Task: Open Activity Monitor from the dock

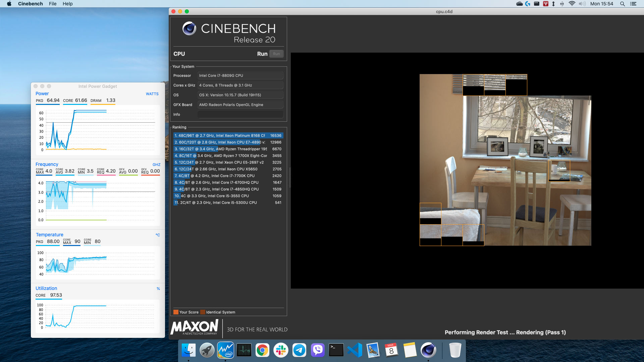Action: tap(244, 350)
